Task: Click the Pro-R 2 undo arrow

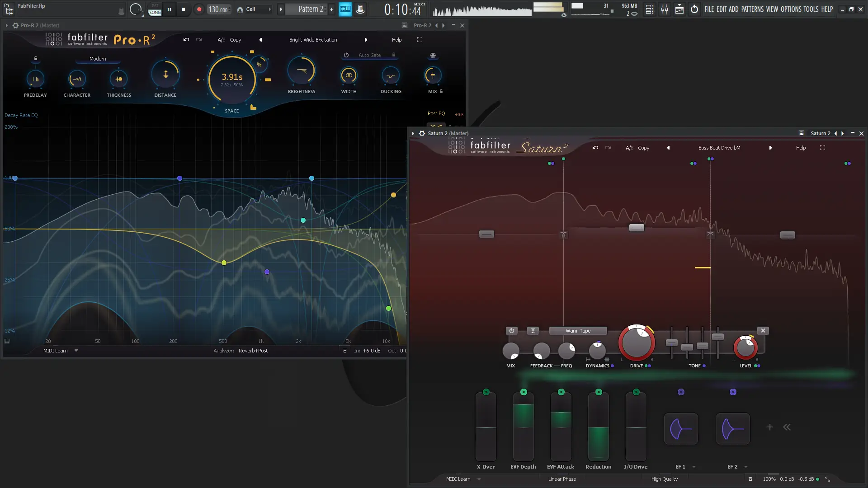Action: click(186, 40)
